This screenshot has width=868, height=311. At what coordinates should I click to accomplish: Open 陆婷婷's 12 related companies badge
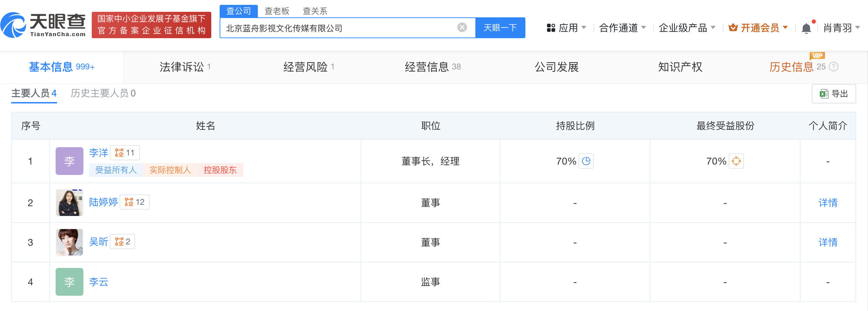coord(134,202)
